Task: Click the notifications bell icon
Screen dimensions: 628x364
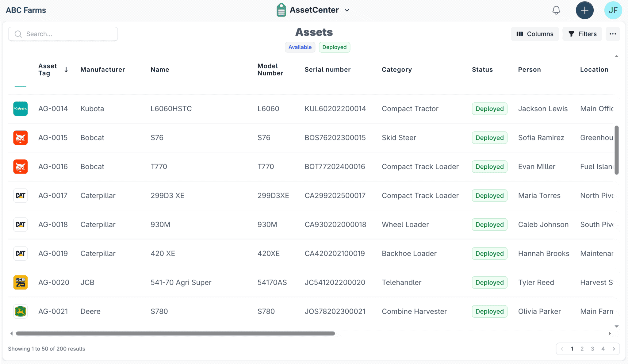Action: [556, 10]
